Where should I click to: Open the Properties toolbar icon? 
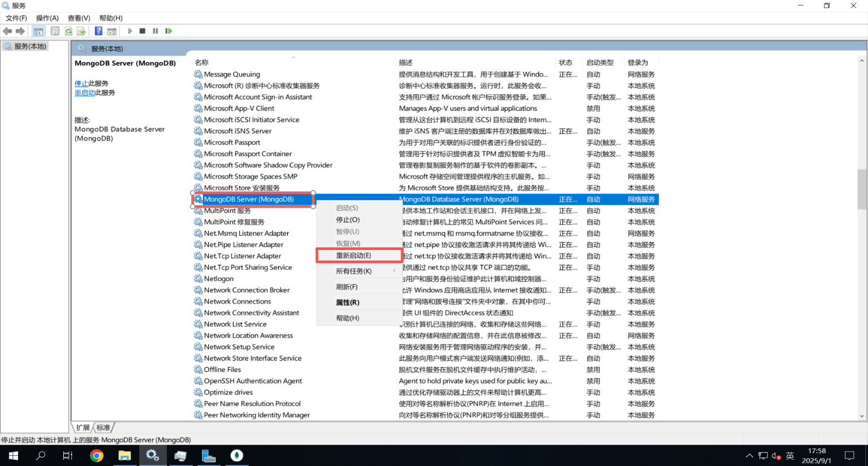pos(55,31)
